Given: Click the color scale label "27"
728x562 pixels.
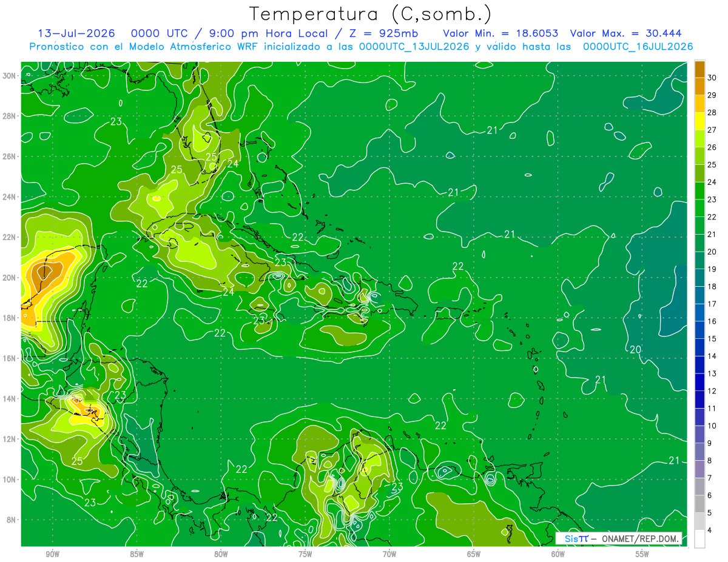Looking at the screenshot, I should pyautogui.click(x=712, y=130).
